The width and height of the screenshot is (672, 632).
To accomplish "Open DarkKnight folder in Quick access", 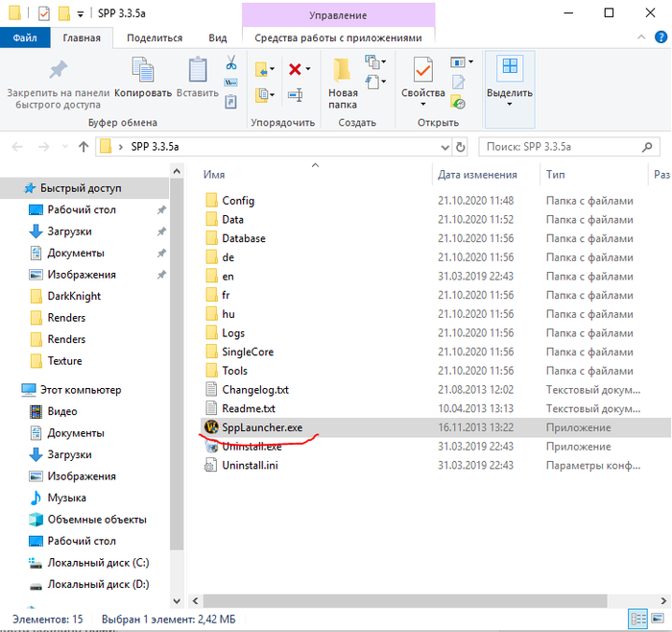I will point(74,296).
